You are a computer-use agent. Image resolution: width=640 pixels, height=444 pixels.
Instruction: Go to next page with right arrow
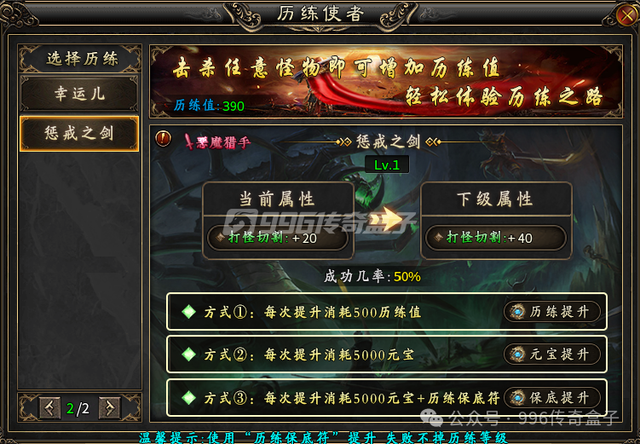110,408
